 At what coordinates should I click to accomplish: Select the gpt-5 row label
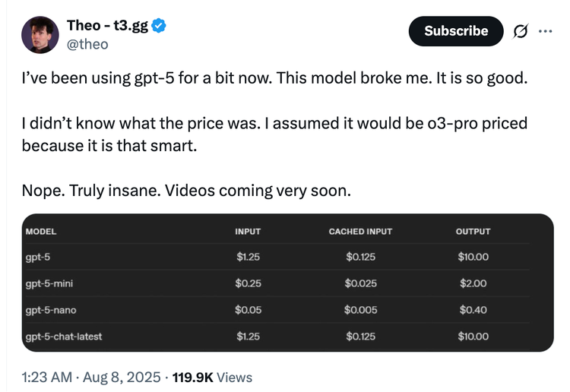[38, 257]
